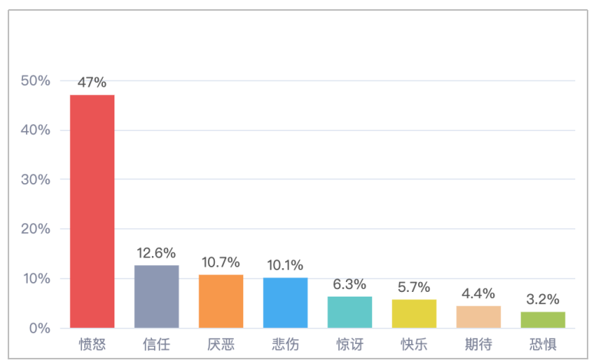Select the yellow 快乐 bar
596x364 pixels.
point(414,313)
